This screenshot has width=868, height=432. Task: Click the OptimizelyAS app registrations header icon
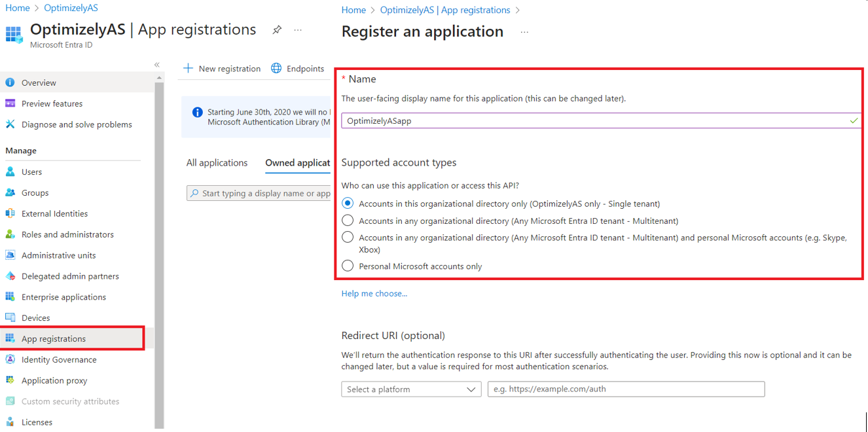coord(14,34)
